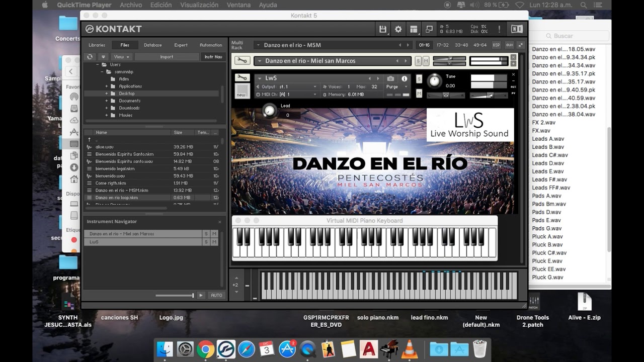Click KSP button in multi rack header
This screenshot has width=644, height=362.
(x=496, y=45)
